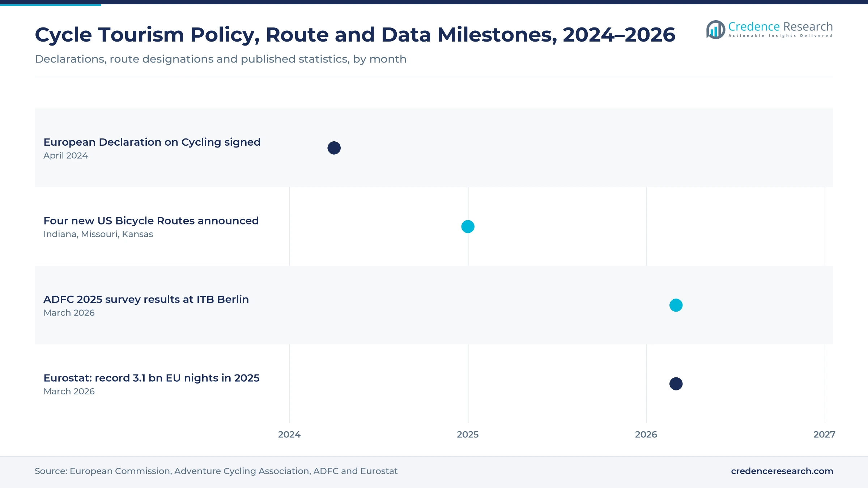The image size is (868, 488).
Task: Select the Eurostat record nights navy dot
Action: click(676, 384)
